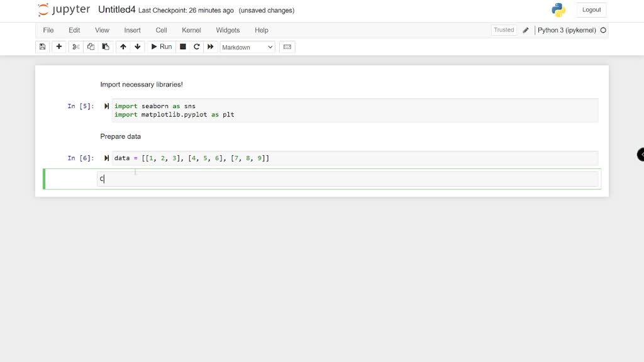The width and height of the screenshot is (644, 362).
Task: Click the Jupyter logo
Action: [64, 10]
